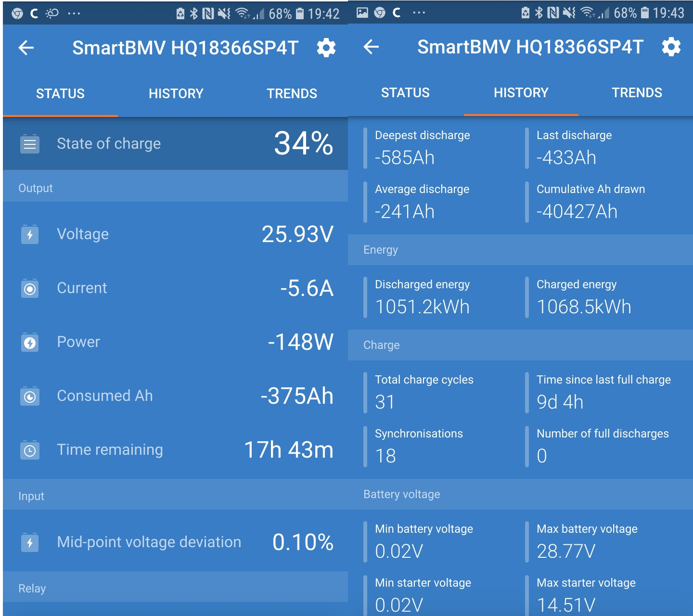Tap the Last discharge -433Ah value
The height and width of the screenshot is (616, 693).
point(566,158)
